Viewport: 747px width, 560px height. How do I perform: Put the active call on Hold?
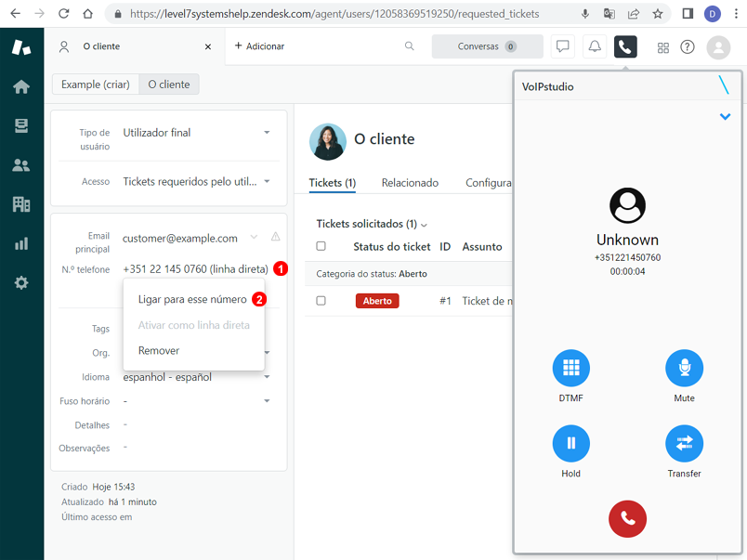(x=570, y=443)
